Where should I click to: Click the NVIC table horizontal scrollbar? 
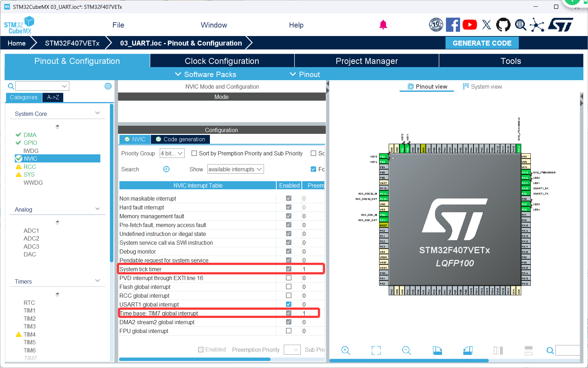click(x=195, y=359)
